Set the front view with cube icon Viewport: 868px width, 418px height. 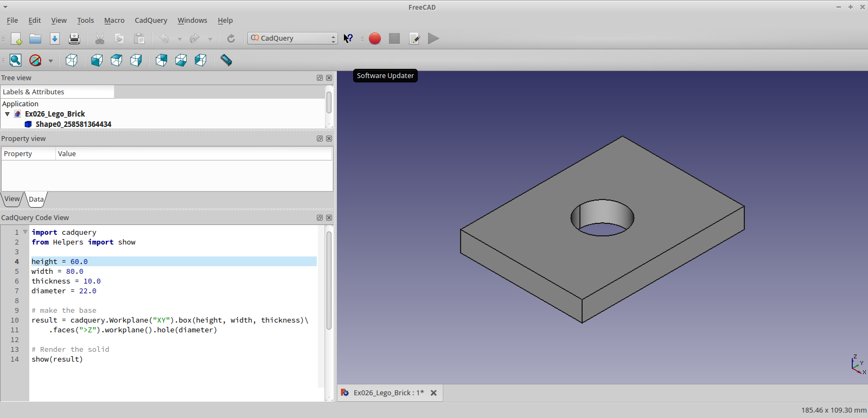pyautogui.click(x=97, y=60)
